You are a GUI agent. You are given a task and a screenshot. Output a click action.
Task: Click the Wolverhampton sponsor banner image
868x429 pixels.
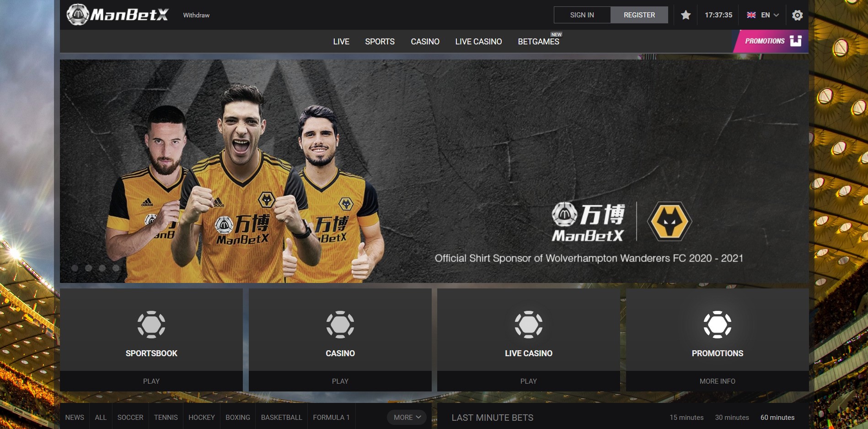434,171
